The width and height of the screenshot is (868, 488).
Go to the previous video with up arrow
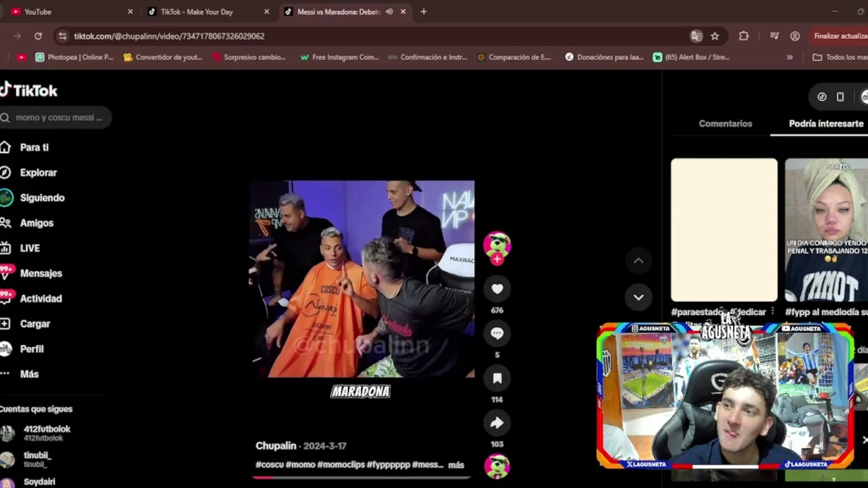click(638, 260)
